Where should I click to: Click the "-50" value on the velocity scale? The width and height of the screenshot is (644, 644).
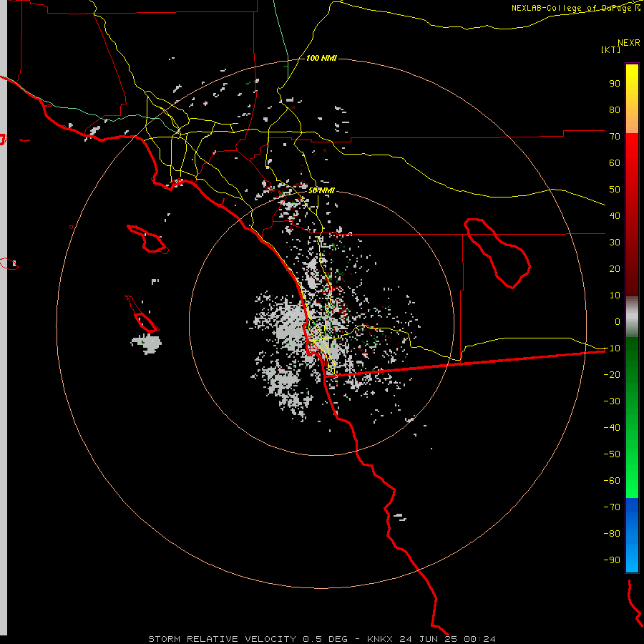(612, 454)
